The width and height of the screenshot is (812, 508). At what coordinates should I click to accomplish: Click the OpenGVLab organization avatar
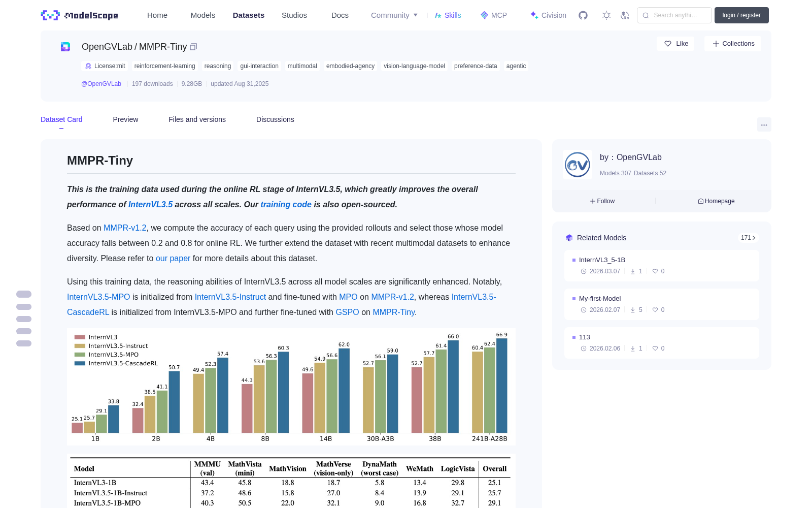point(578,165)
